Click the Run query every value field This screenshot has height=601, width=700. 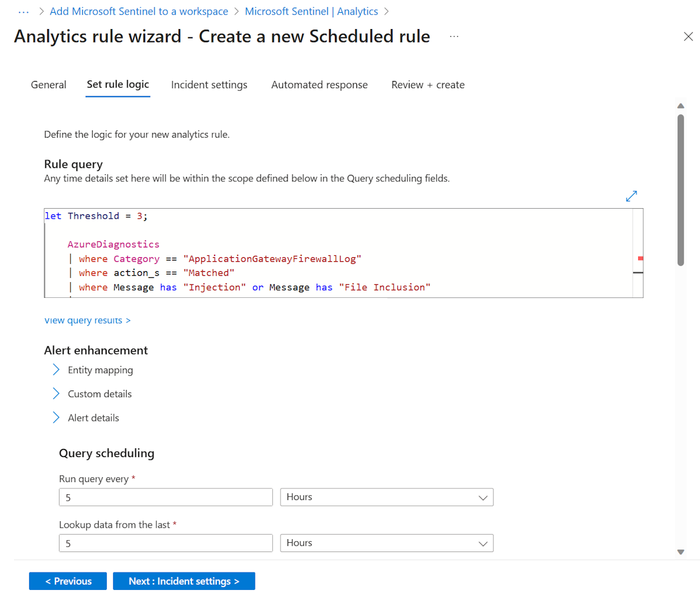[x=166, y=497]
